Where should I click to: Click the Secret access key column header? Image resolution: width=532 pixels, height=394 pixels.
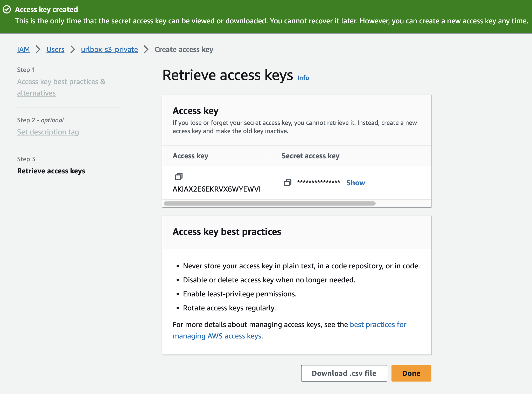click(x=310, y=156)
